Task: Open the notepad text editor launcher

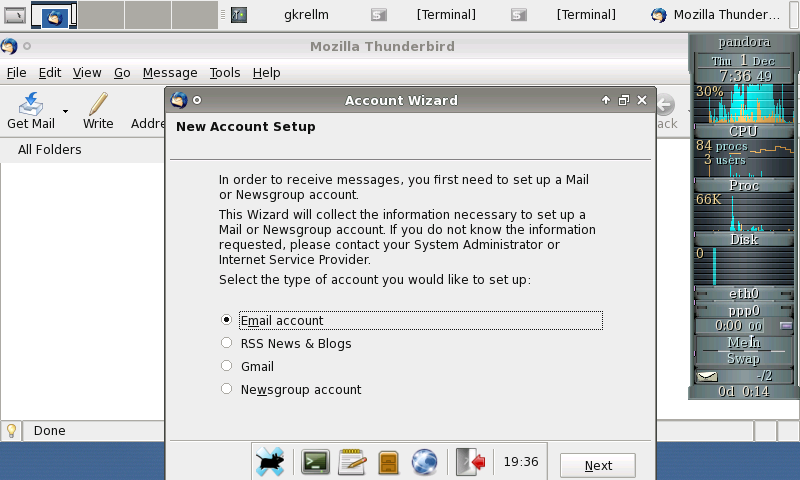Action: [x=352, y=461]
